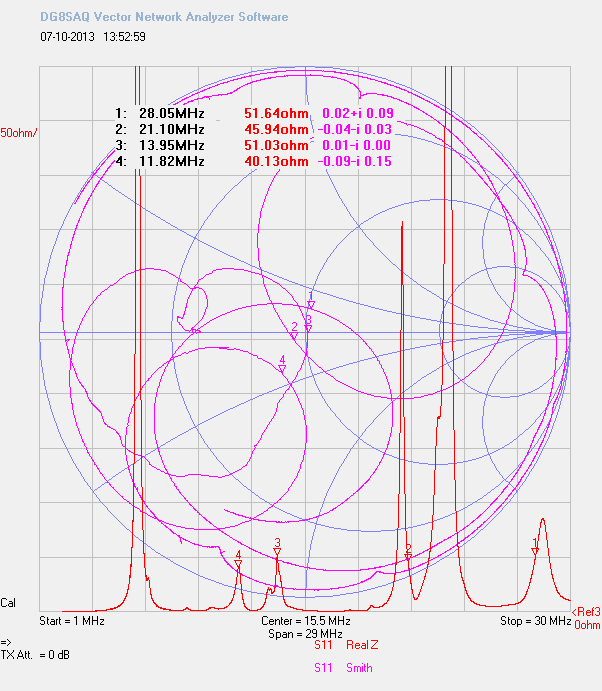The height and width of the screenshot is (691, 602).
Task: Click the 45.94ohm impedance value
Action: (x=276, y=129)
